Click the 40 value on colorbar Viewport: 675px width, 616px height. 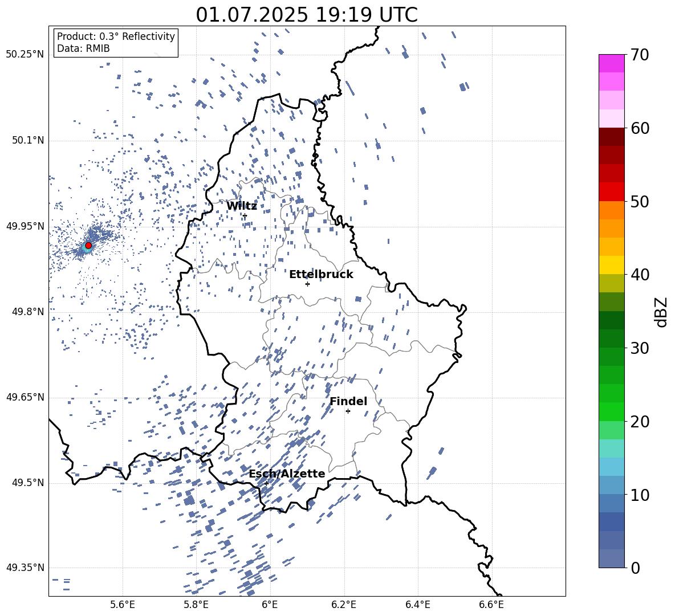point(640,275)
